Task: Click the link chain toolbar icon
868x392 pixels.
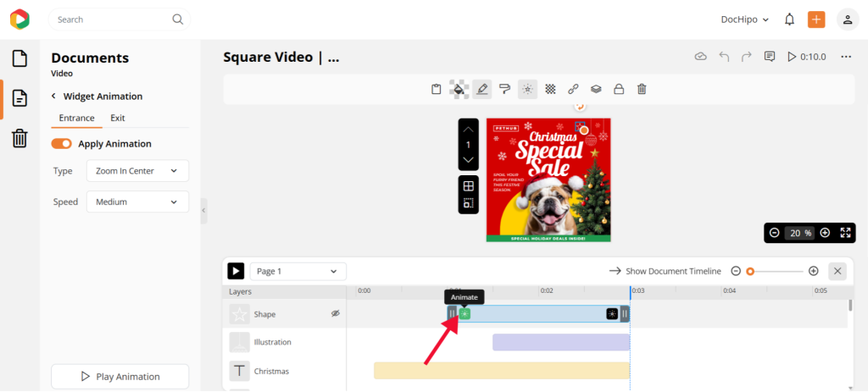Action: pyautogui.click(x=573, y=89)
